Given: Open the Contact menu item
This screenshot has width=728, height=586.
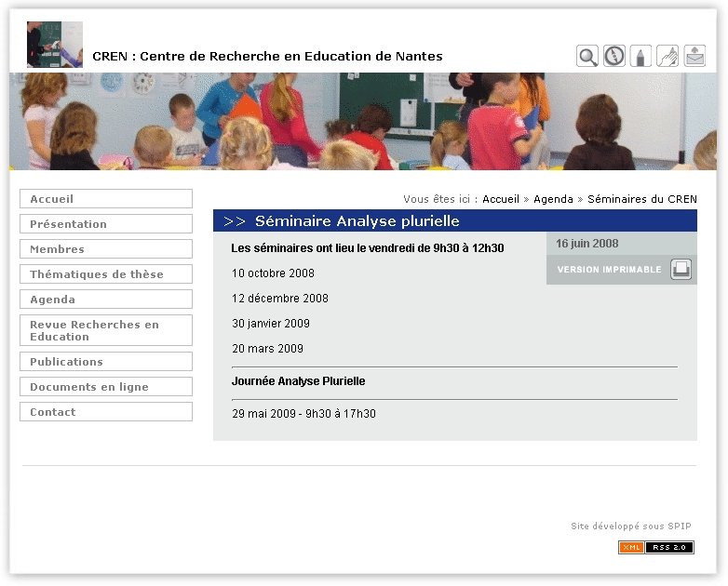Looking at the screenshot, I should tap(106, 411).
